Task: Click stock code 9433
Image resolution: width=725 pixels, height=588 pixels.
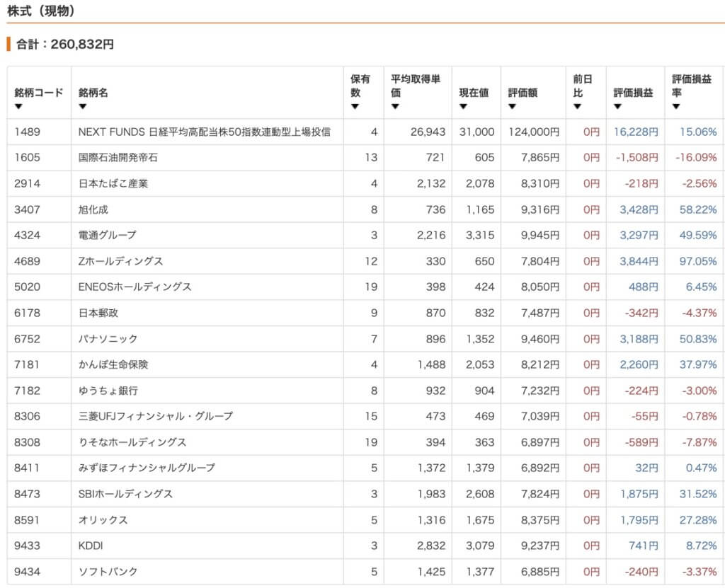Action: [x=27, y=546]
